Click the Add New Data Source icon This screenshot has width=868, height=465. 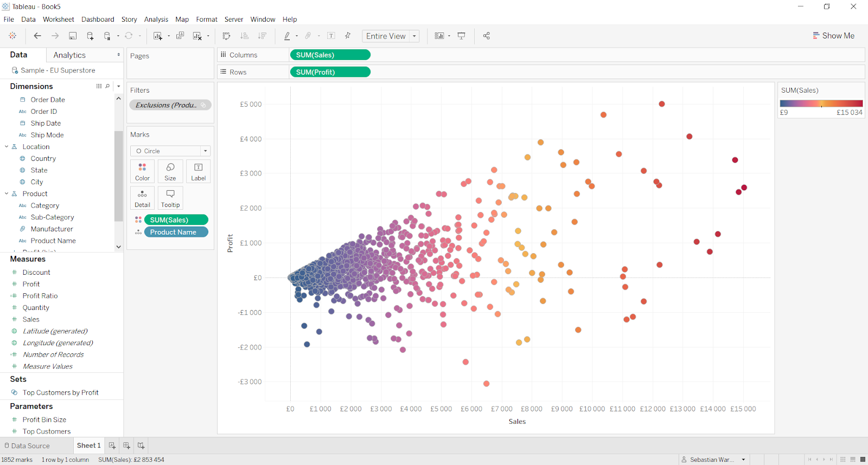tap(90, 36)
